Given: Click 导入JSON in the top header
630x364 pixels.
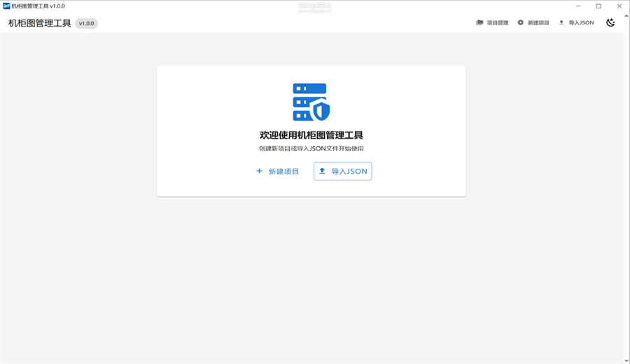Looking at the screenshot, I should pyautogui.click(x=576, y=23).
